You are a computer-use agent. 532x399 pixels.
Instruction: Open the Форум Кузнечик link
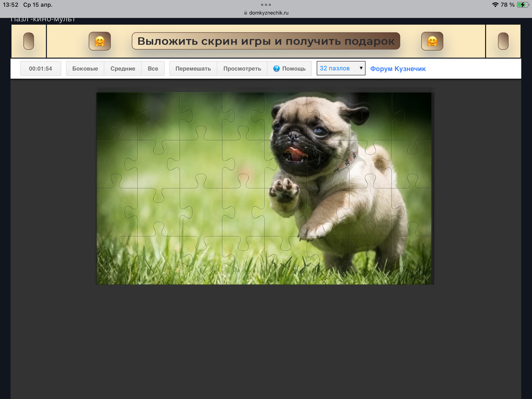coord(398,69)
